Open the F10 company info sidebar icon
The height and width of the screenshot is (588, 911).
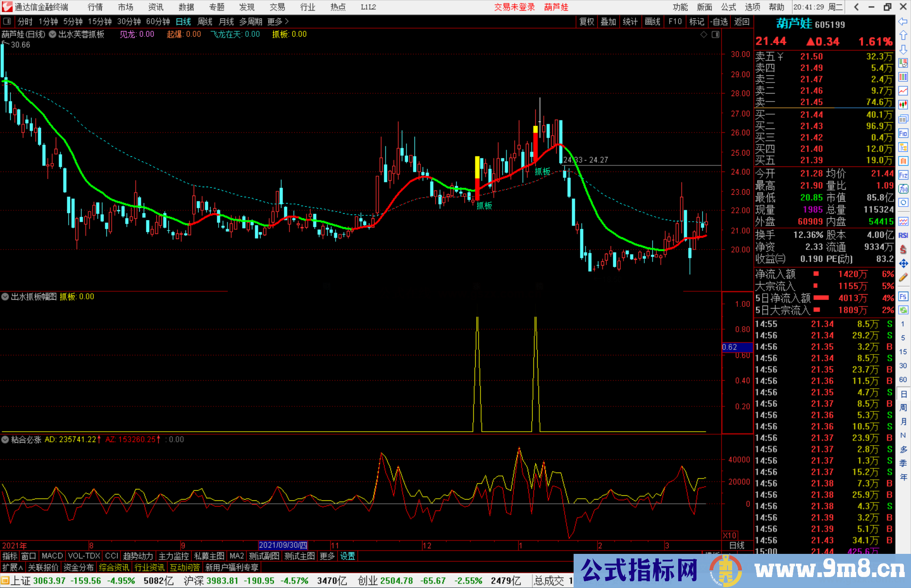pos(903,134)
